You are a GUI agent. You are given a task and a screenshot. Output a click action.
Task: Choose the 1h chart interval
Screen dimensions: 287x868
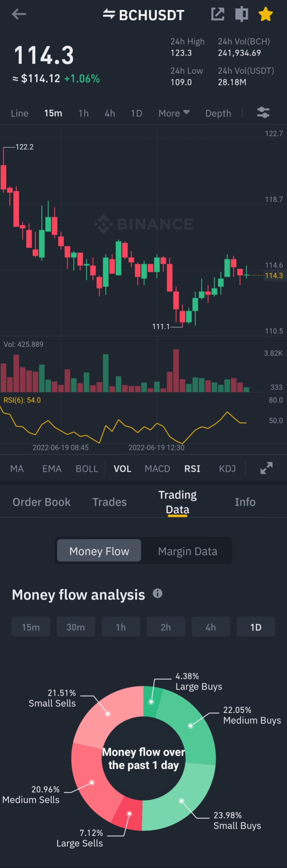tap(83, 113)
